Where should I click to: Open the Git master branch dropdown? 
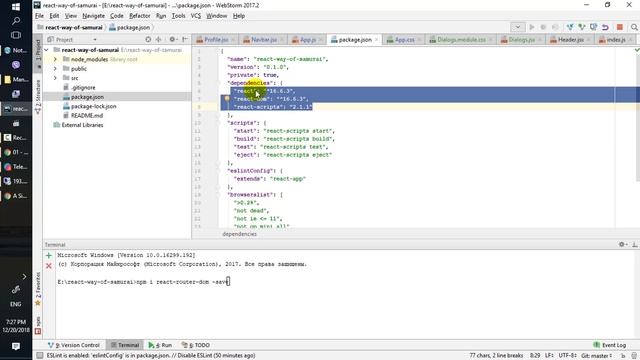point(597,356)
